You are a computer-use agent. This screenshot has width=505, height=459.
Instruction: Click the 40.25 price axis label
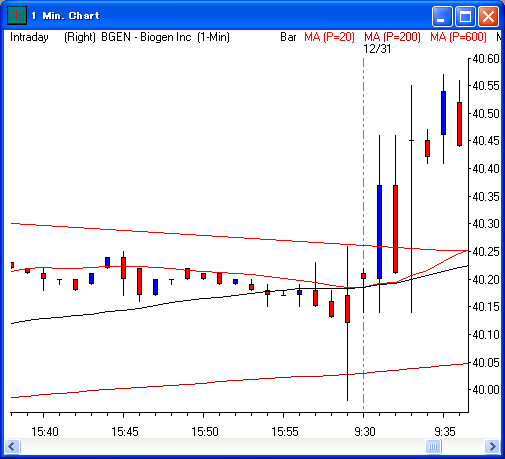[486, 252]
